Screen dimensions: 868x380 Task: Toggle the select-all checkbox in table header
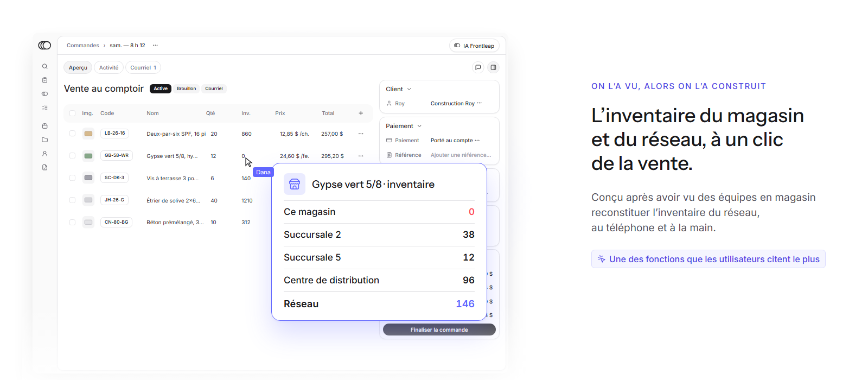coord(72,113)
